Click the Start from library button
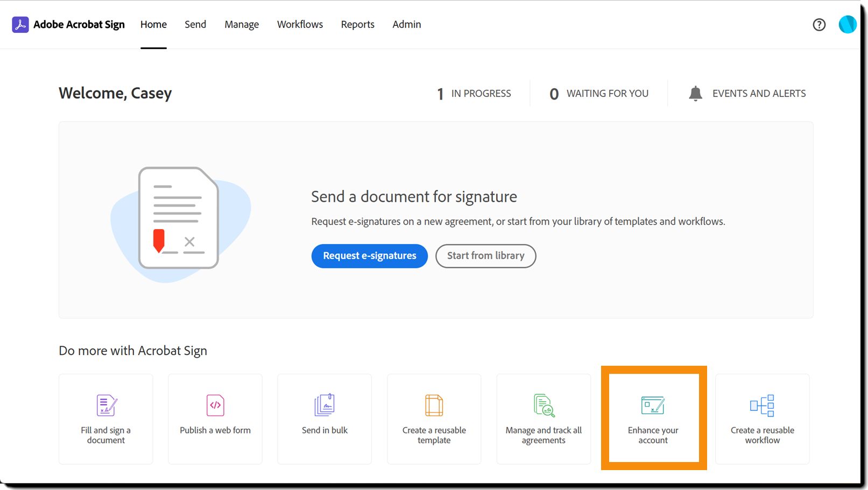 486,256
